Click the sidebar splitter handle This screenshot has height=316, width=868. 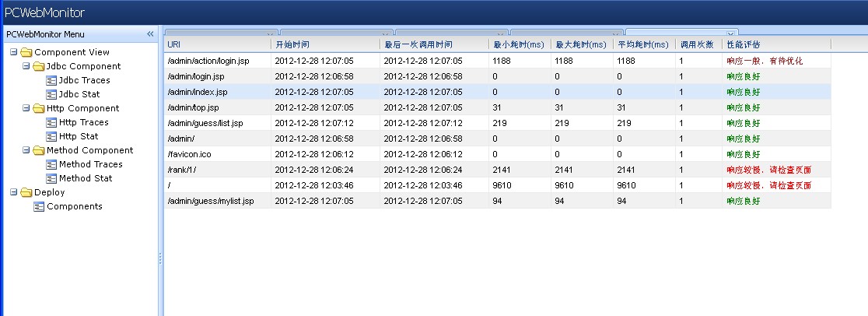click(160, 257)
